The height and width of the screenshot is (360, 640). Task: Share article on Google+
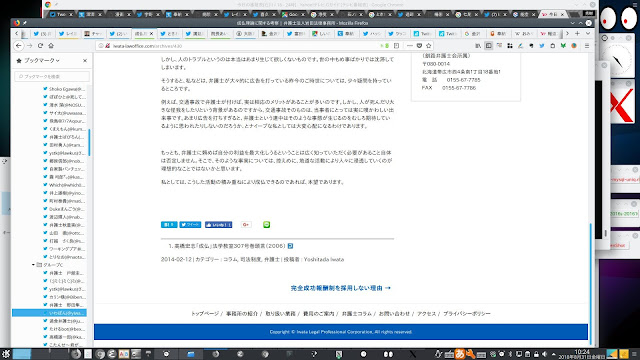[246, 224]
